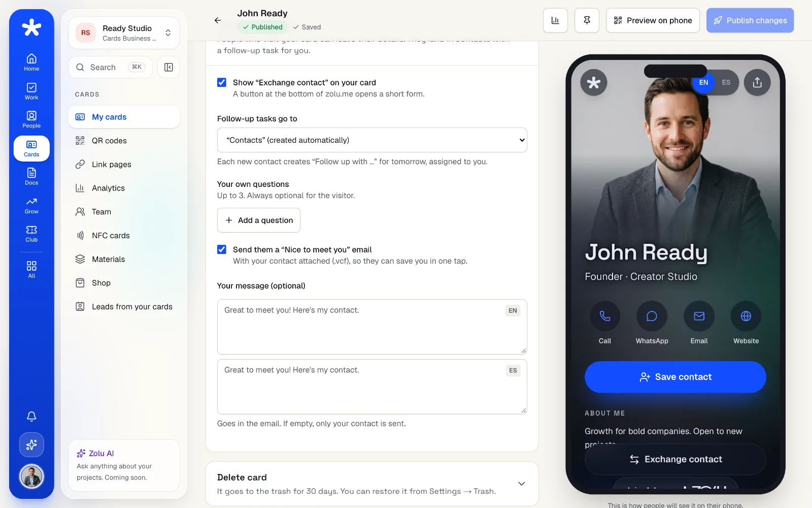Image resolution: width=812 pixels, height=508 pixels.
Task: Open the Follow-up tasks go to dropdown
Action: (372, 140)
